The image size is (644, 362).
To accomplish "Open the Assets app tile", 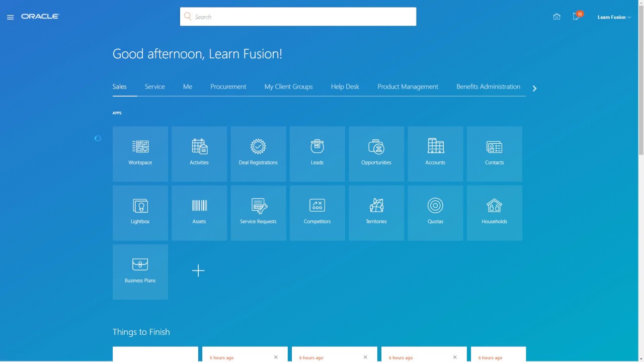I will [x=199, y=213].
